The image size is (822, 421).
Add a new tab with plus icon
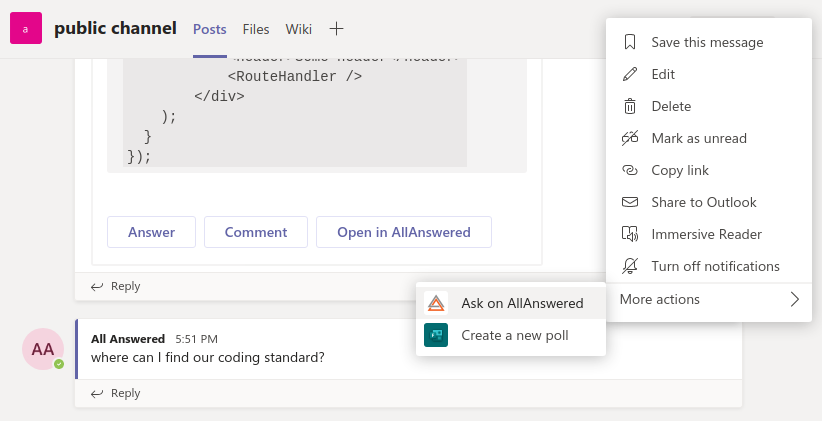point(336,29)
